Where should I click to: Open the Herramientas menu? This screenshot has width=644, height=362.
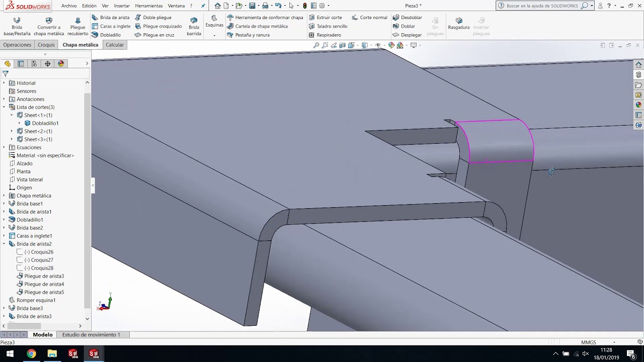point(149,6)
